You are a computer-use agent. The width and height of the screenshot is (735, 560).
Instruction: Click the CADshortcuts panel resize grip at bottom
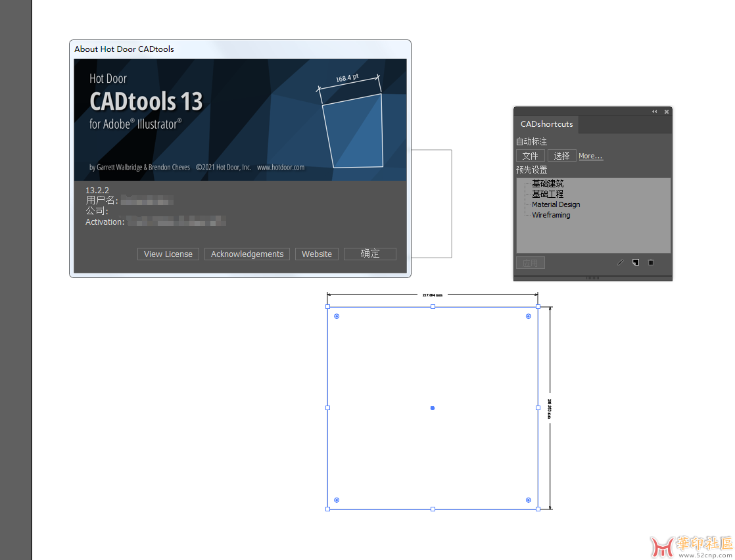click(592, 278)
